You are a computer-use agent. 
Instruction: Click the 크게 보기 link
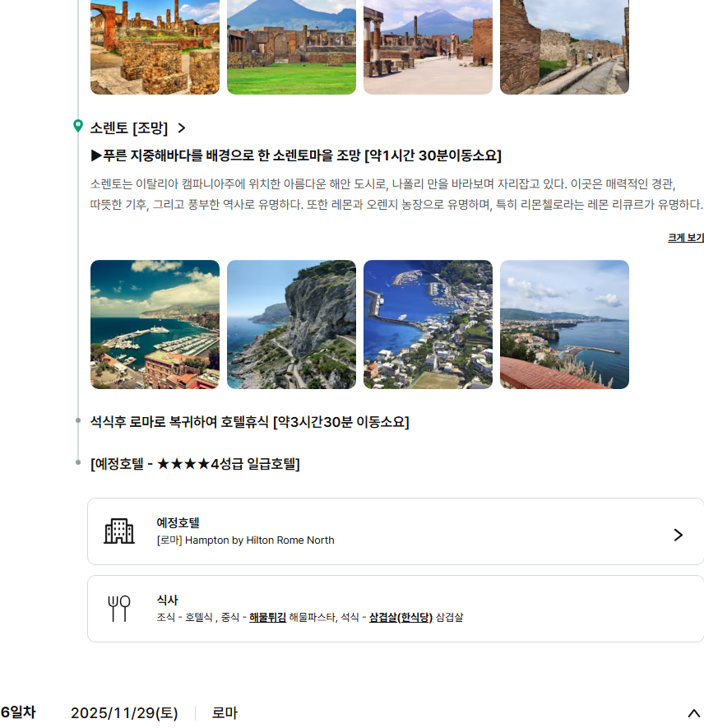(x=685, y=238)
